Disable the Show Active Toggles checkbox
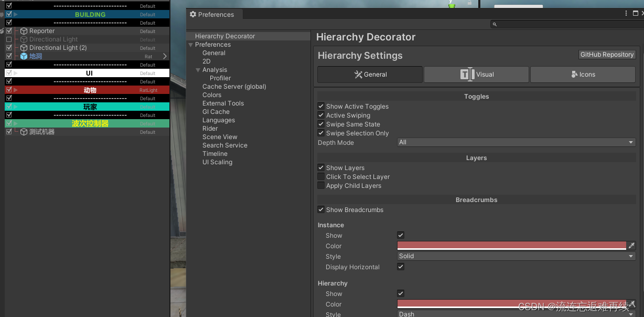 321,106
